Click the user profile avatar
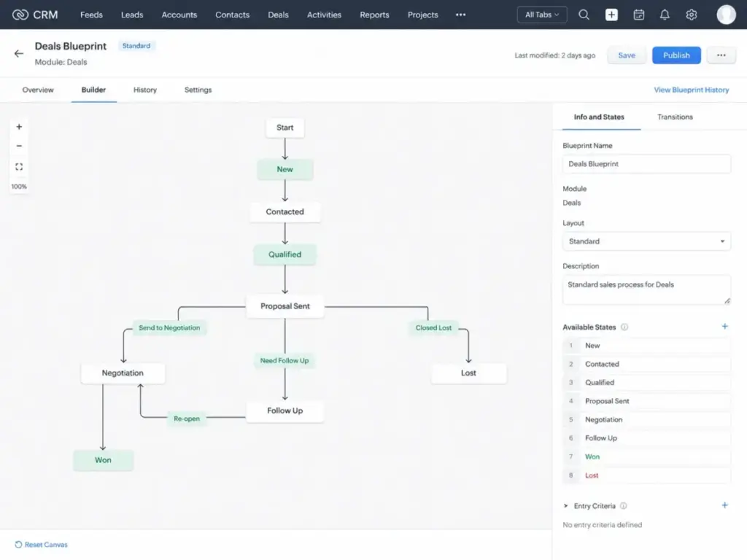 pyautogui.click(x=726, y=15)
